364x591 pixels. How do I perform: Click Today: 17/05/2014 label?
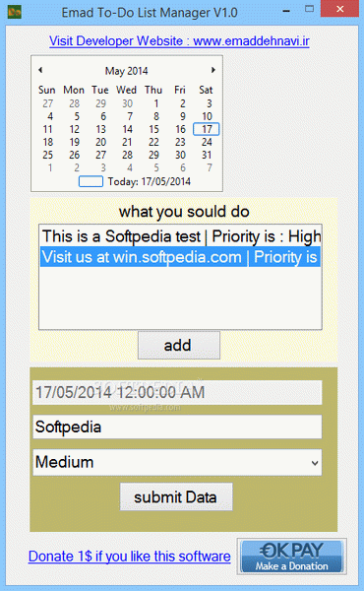pos(150,181)
